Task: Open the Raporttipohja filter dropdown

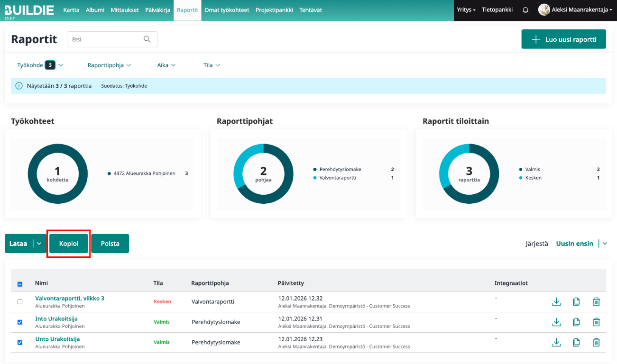Action: pos(109,65)
